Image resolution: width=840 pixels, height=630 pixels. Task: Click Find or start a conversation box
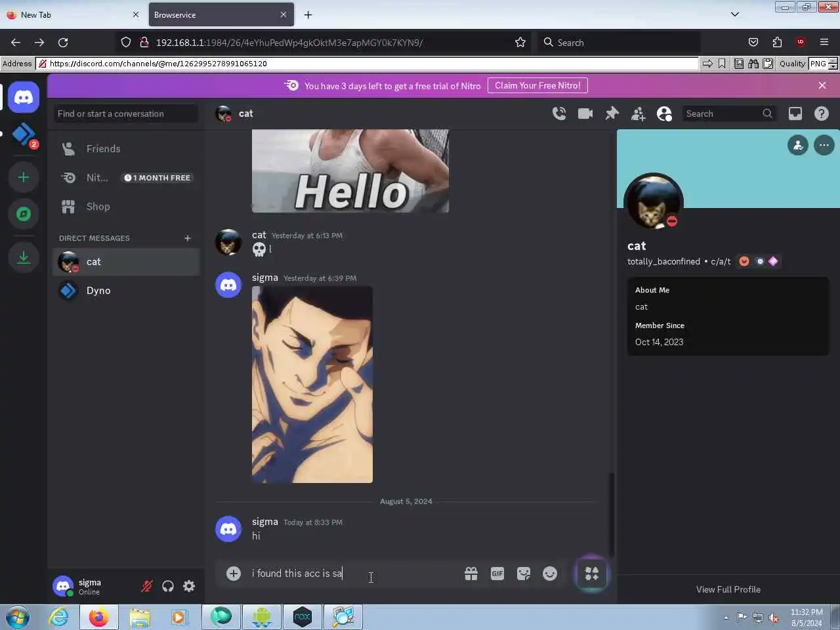(126, 114)
